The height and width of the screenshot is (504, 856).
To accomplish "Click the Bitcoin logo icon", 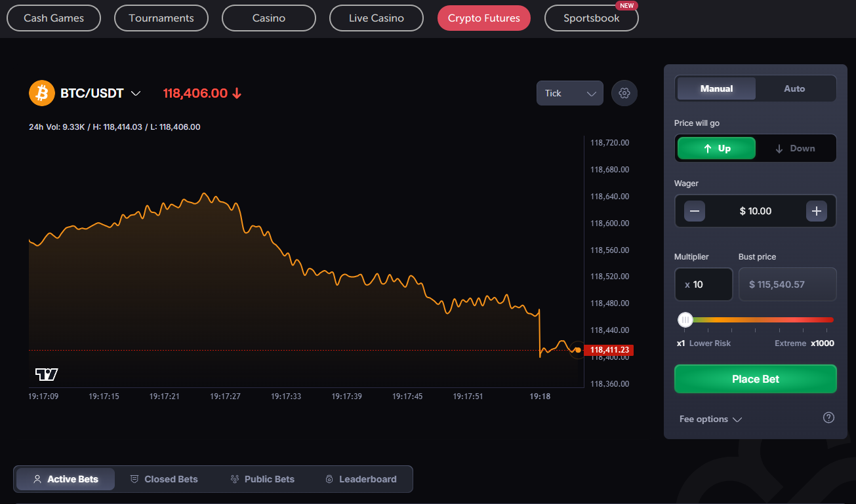I will tap(42, 93).
